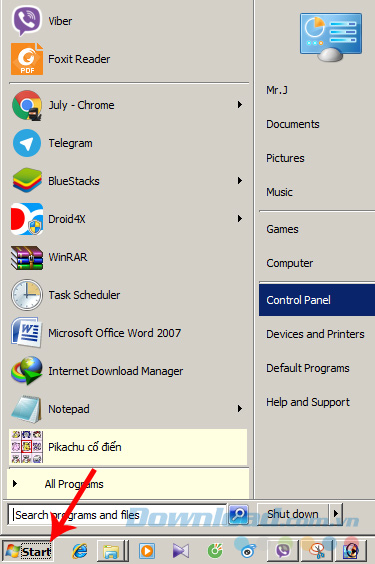Open the Pictures library

317,158
